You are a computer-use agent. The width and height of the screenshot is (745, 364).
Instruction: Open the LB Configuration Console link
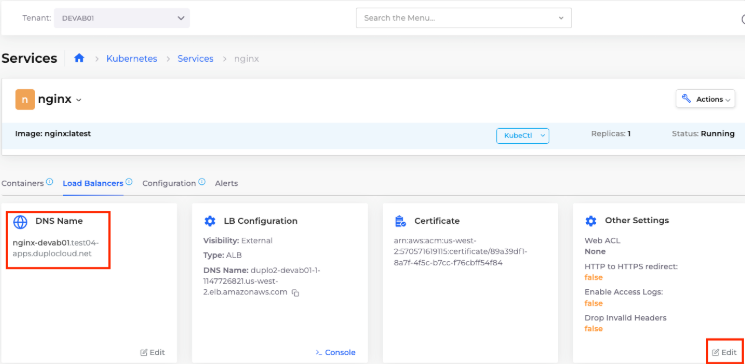tap(335, 352)
